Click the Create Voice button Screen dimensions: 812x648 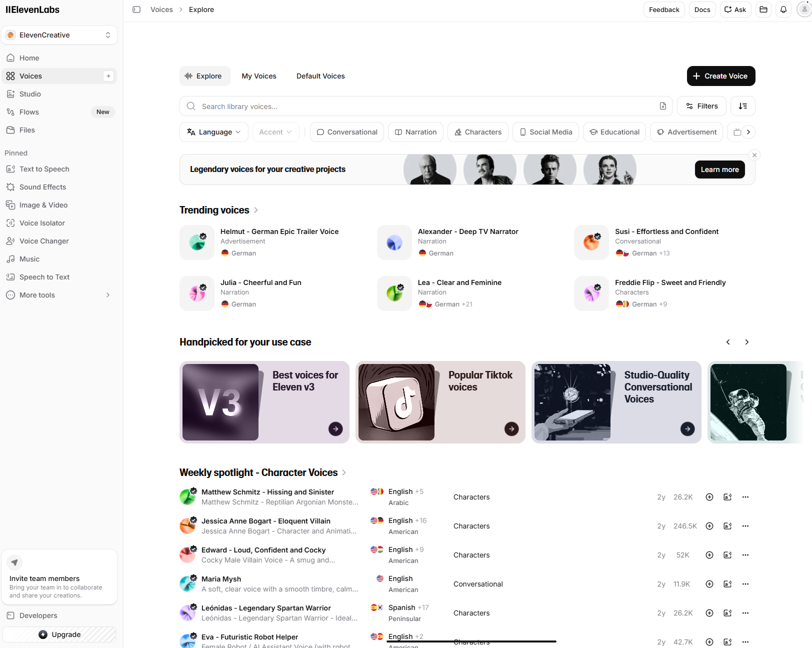[x=720, y=76]
